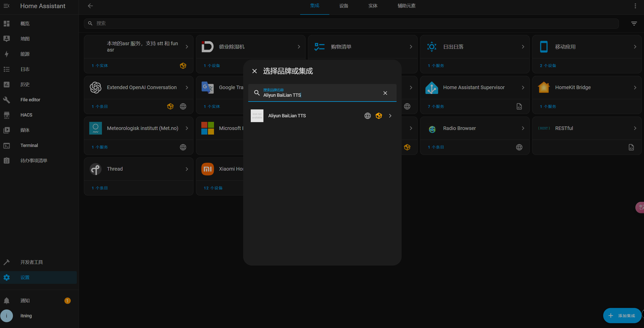
Task: Focus the 搜索品牌名称 dialog search field
Action: [x=322, y=93]
